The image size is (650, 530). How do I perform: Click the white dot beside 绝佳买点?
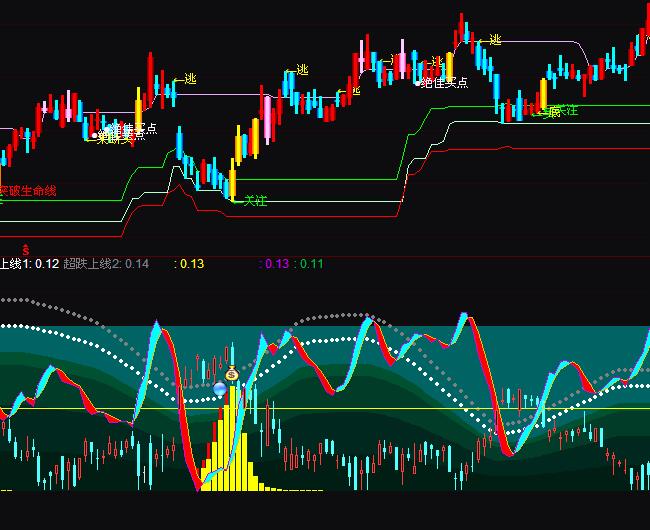tap(418, 82)
